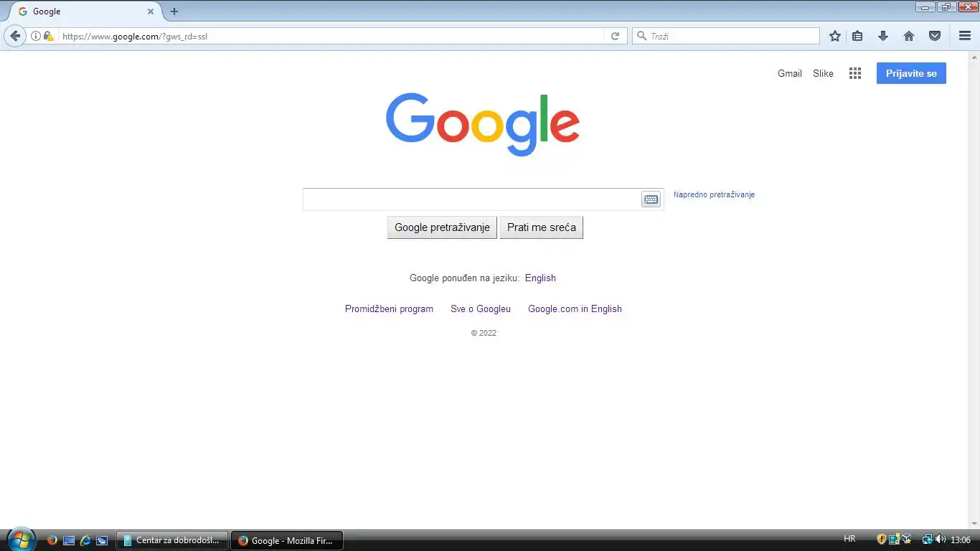Screen dimensions: 980x551
Task: Open Promidžbeni program link
Action: [389, 309]
